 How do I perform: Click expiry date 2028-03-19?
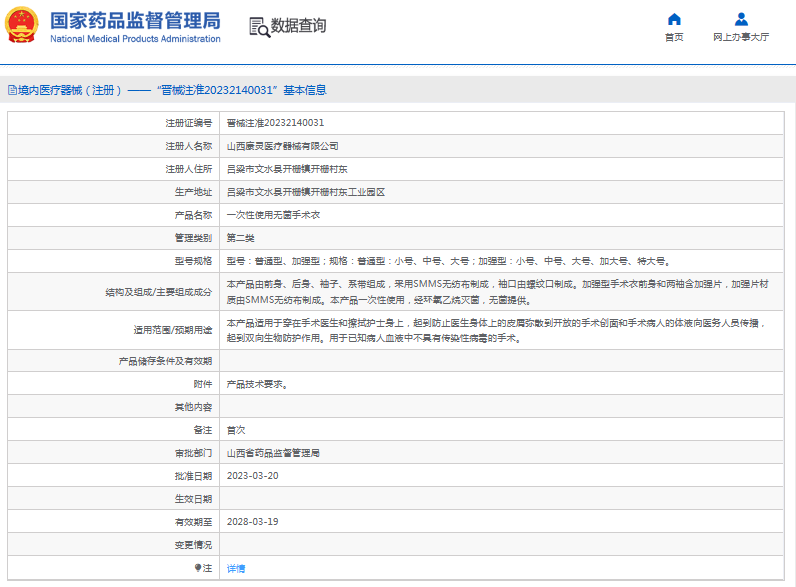point(252,521)
